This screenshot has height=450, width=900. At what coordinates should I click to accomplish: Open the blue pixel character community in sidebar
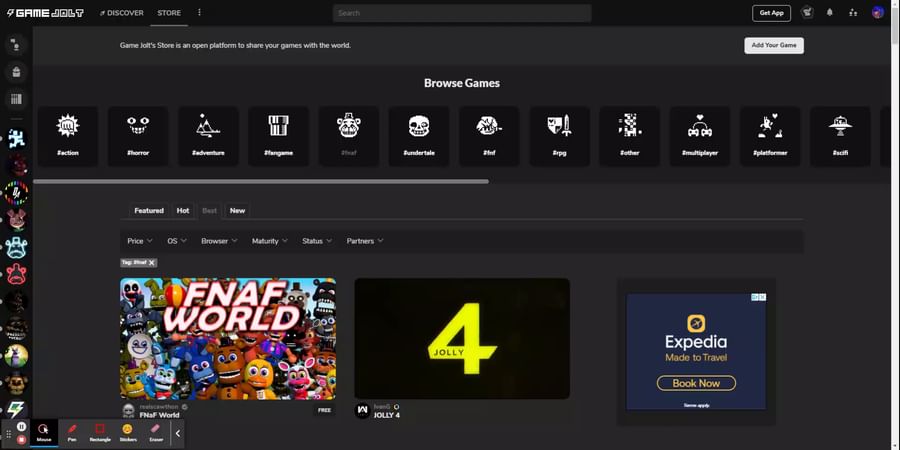click(16, 138)
